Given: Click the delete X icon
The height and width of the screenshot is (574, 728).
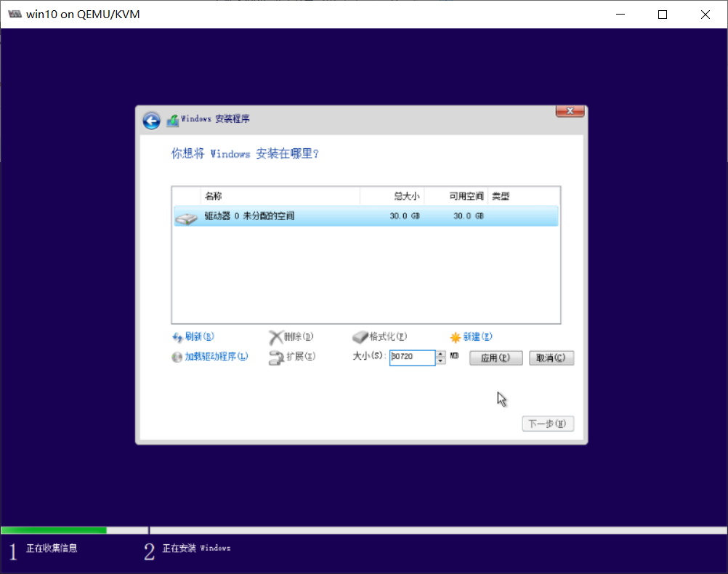Looking at the screenshot, I should pos(276,337).
